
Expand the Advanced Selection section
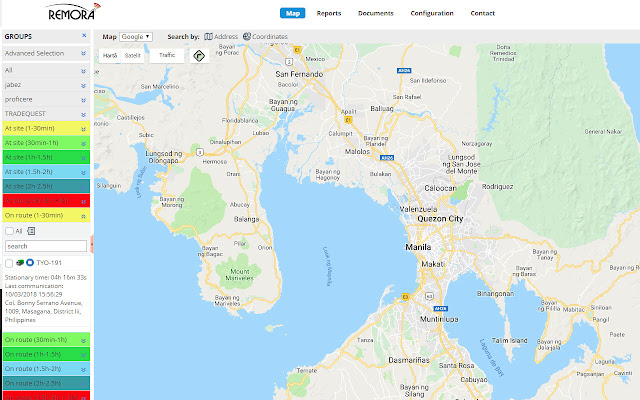[x=83, y=53]
